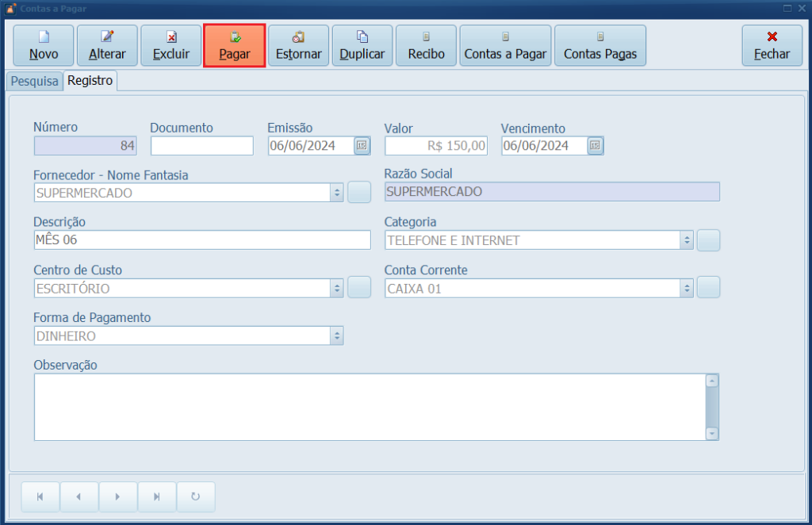
Task: Refresh the record with the reload icon
Action: pyautogui.click(x=195, y=496)
